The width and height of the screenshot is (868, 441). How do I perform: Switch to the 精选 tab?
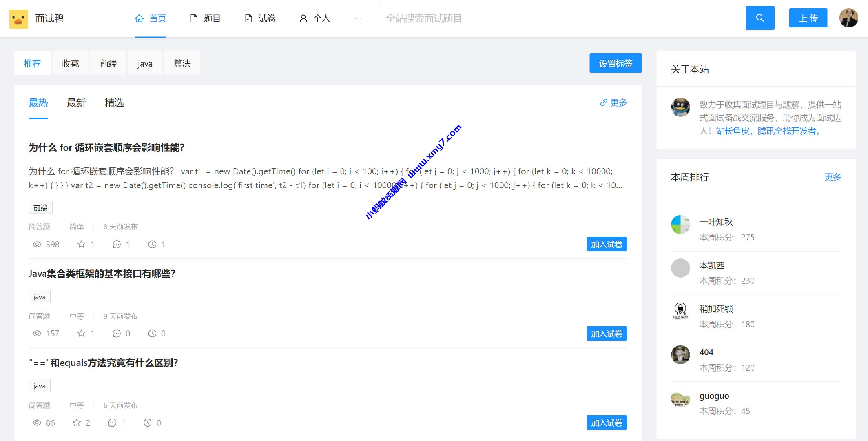tap(114, 103)
